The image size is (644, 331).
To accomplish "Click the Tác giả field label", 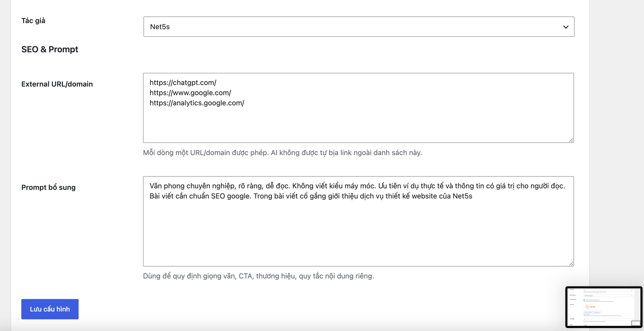I will pyautogui.click(x=33, y=21).
